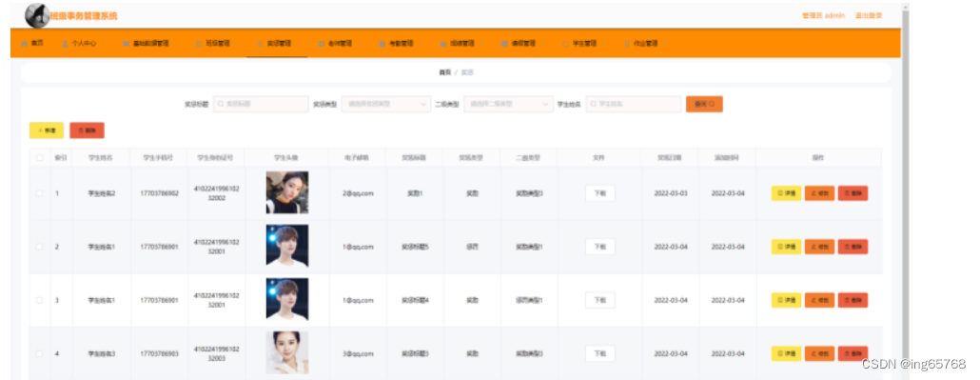This screenshot has height=380, width=980.
Task: Click the yellow 新增 button
Action: pos(47,130)
